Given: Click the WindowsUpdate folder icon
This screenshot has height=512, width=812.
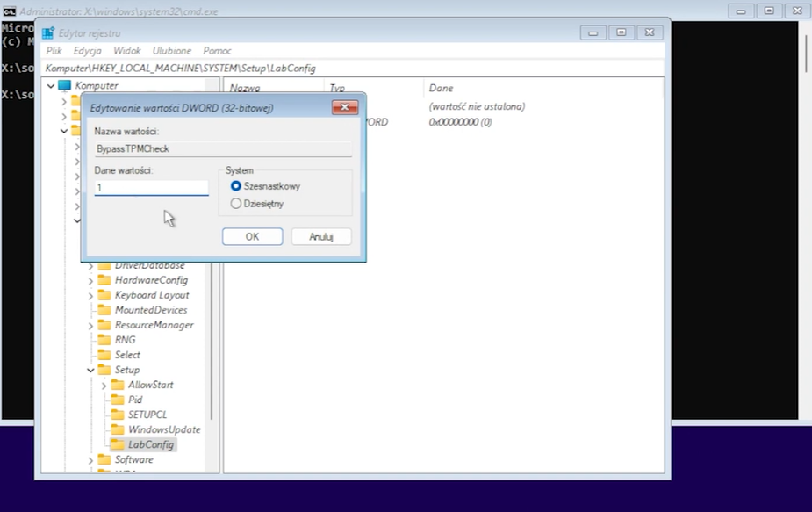Looking at the screenshot, I should [119, 429].
